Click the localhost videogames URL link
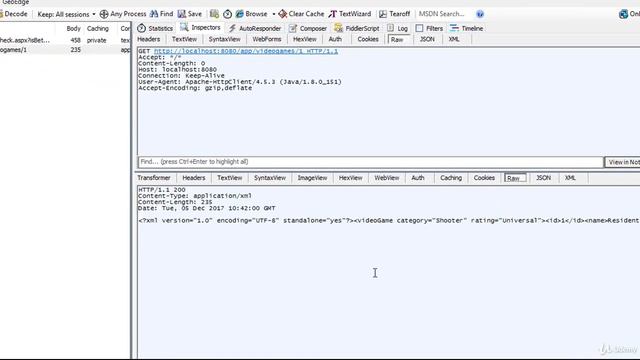Screen dimensions: 640x360 point(246,51)
